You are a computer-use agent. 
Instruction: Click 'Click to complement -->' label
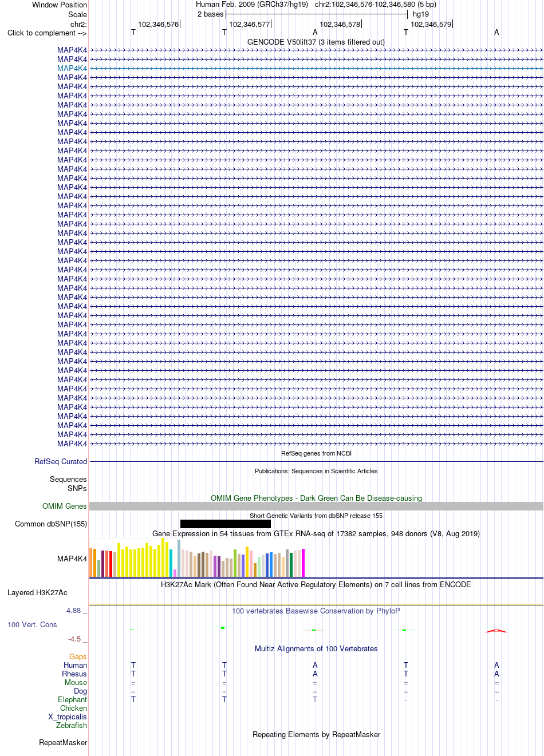point(47,33)
